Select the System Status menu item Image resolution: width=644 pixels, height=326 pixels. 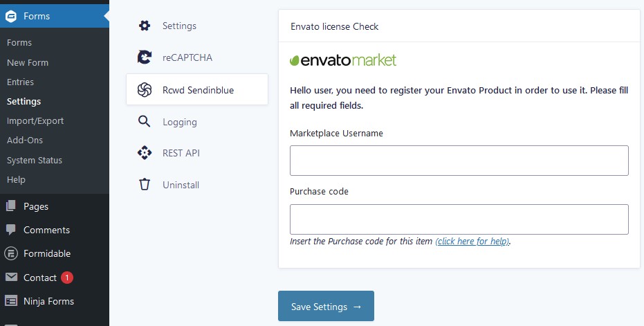tap(35, 160)
